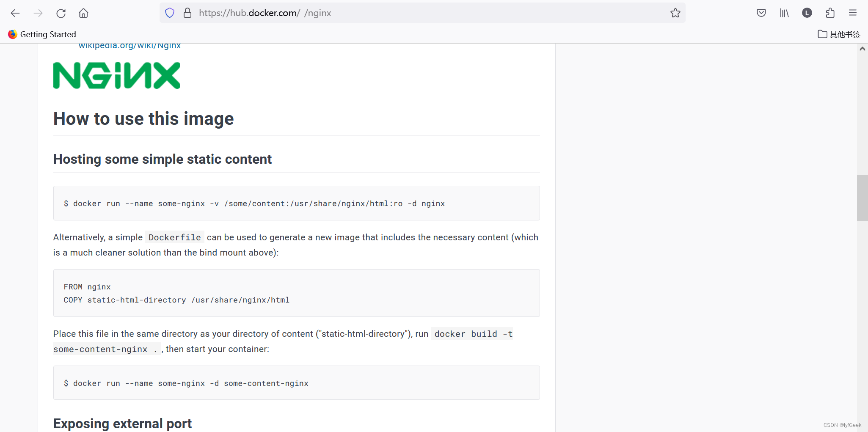Viewport: 868px width, 432px height.
Task: Click the docker run -v command text
Action: (254, 204)
